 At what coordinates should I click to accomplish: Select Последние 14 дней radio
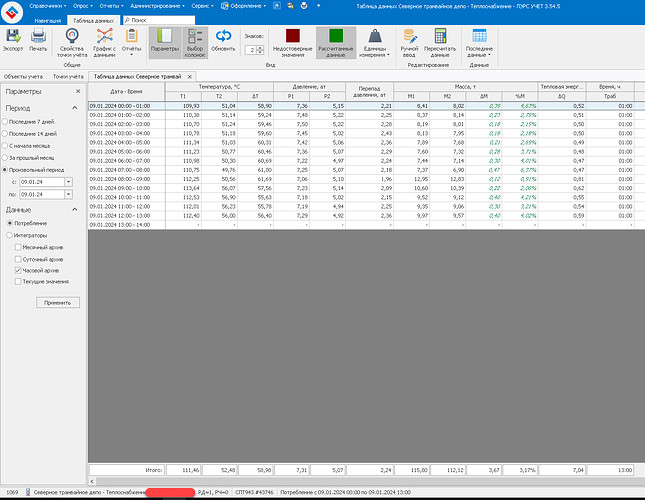[5, 134]
